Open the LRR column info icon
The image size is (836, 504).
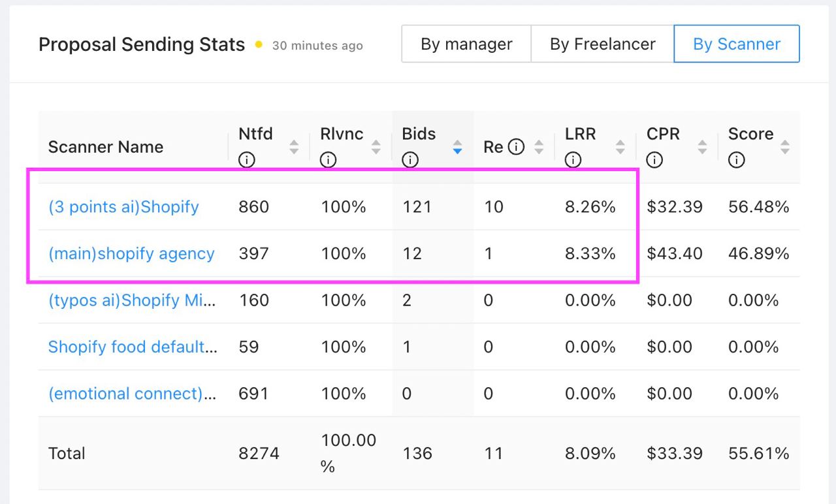coord(573,160)
